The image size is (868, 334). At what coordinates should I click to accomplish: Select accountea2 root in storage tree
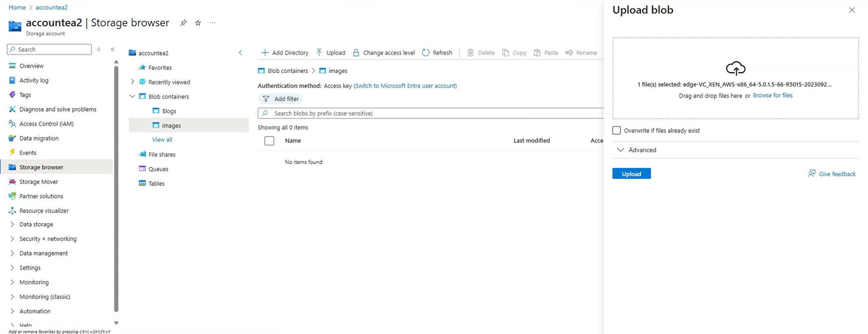pos(153,53)
